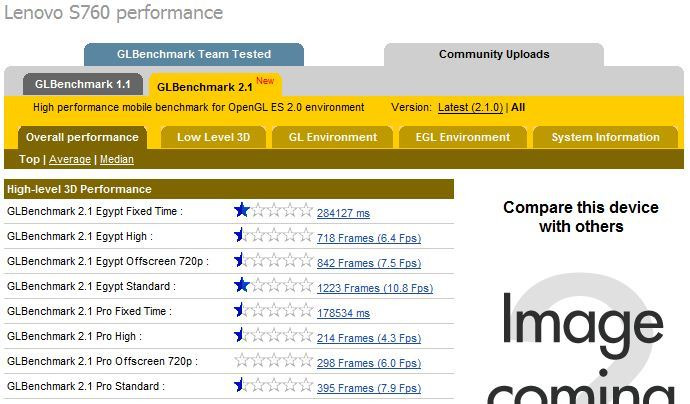Open the 298 Frames (6.0 Fps) result
The image size is (690, 404).
point(369,363)
